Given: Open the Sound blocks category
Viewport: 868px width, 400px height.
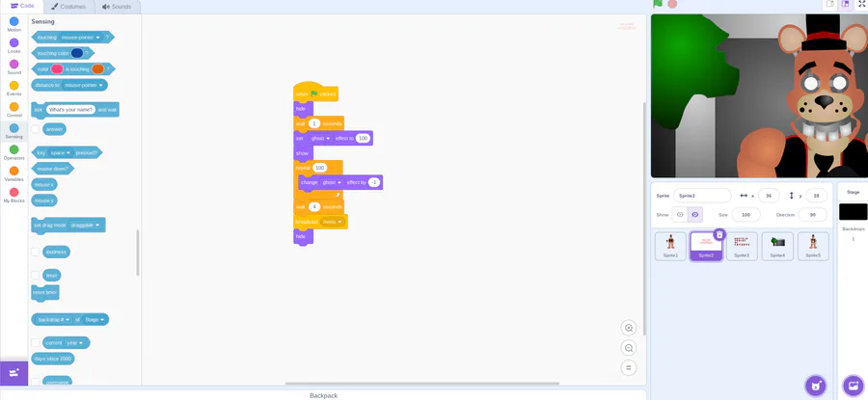Looking at the screenshot, I should (14, 67).
